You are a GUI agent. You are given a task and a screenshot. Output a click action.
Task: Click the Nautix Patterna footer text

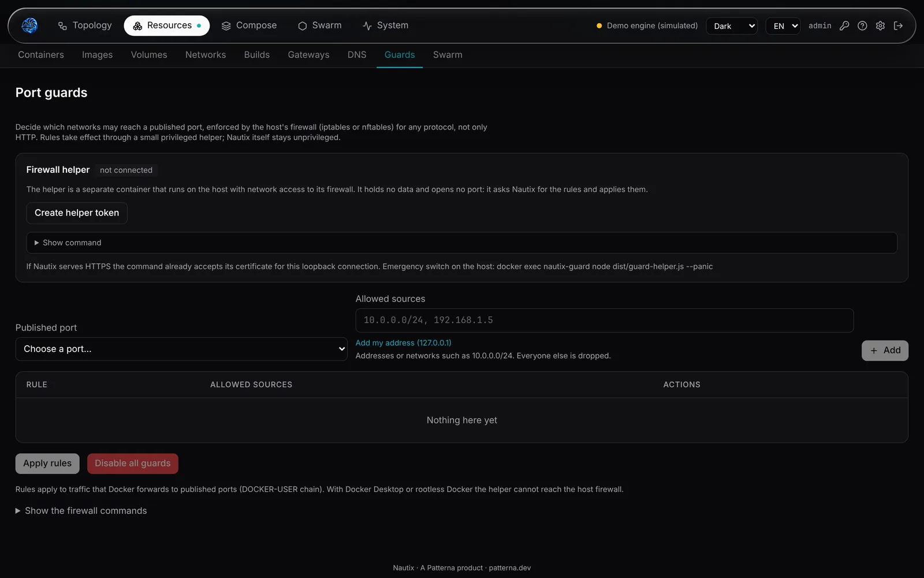click(x=462, y=568)
